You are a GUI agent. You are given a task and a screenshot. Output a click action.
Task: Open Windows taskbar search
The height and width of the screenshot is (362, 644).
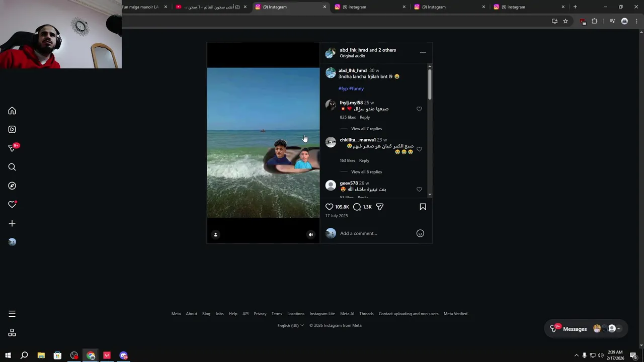(24, 355)
